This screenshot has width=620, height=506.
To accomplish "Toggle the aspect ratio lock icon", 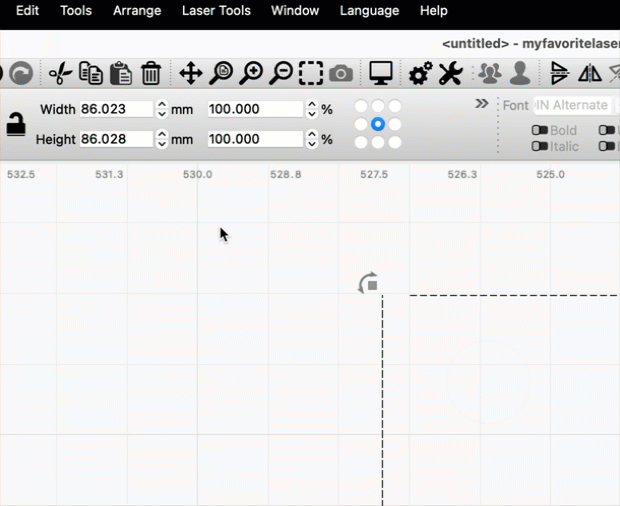I will click(x=16, y=124).
